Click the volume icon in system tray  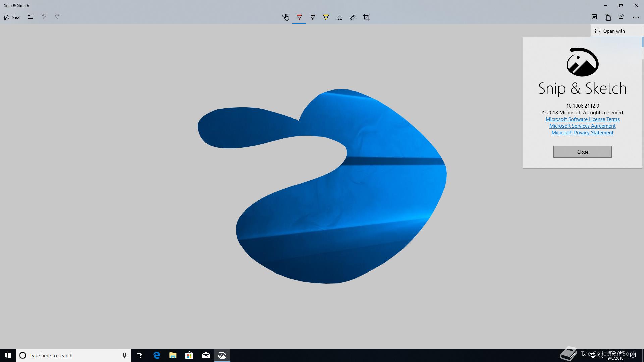600,356
